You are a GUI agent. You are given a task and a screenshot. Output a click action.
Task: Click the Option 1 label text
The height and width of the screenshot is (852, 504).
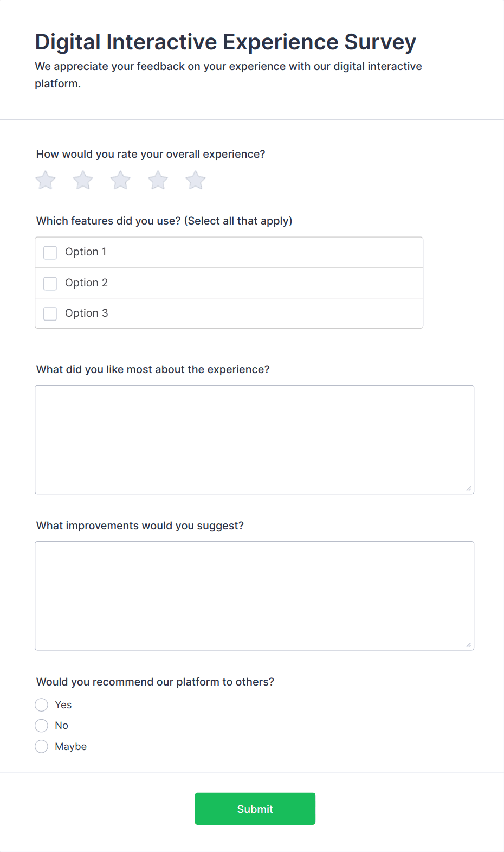pyautogui.click(x=85, y=252)
